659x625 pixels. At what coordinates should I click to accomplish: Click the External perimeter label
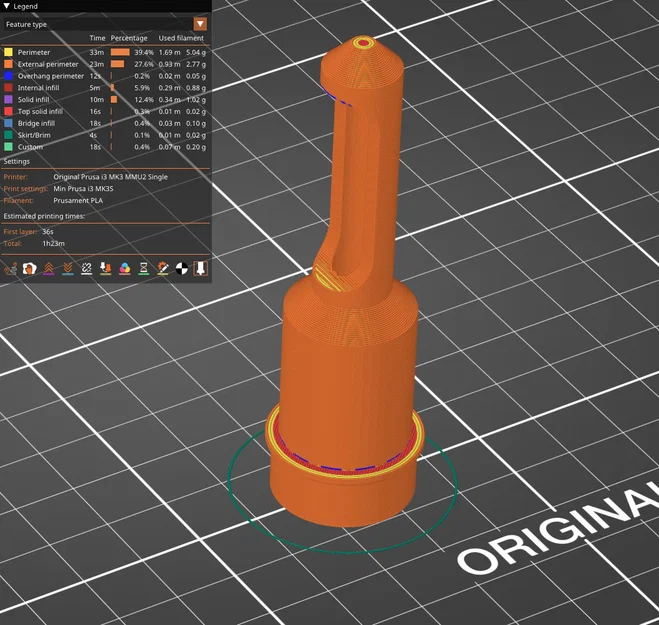pos(48,64)
